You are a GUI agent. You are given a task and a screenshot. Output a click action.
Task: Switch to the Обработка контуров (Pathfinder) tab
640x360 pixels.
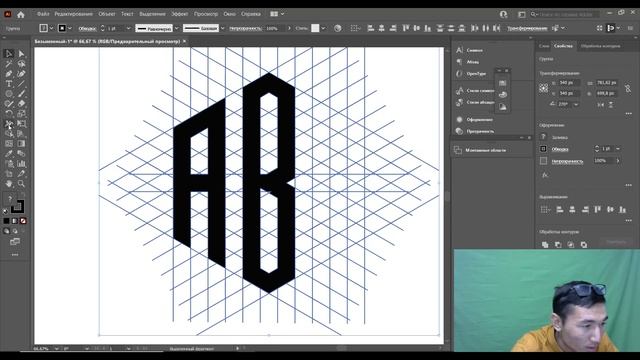pyautogui.click(x=600, y=46)
